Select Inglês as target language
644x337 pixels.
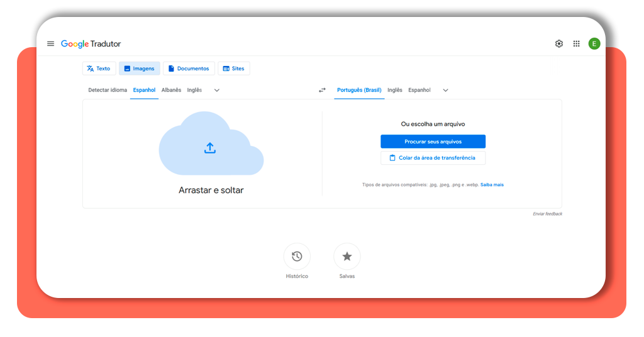[395, 90]
